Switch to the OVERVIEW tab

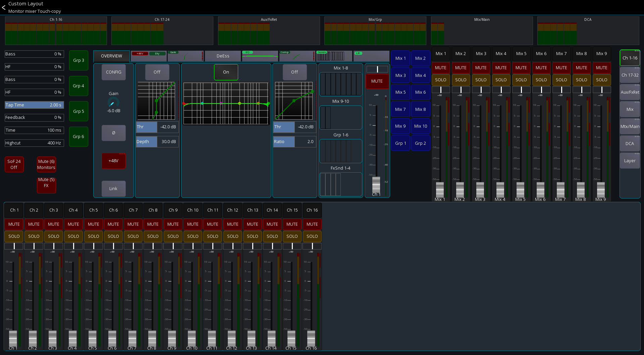pos(112,56)
